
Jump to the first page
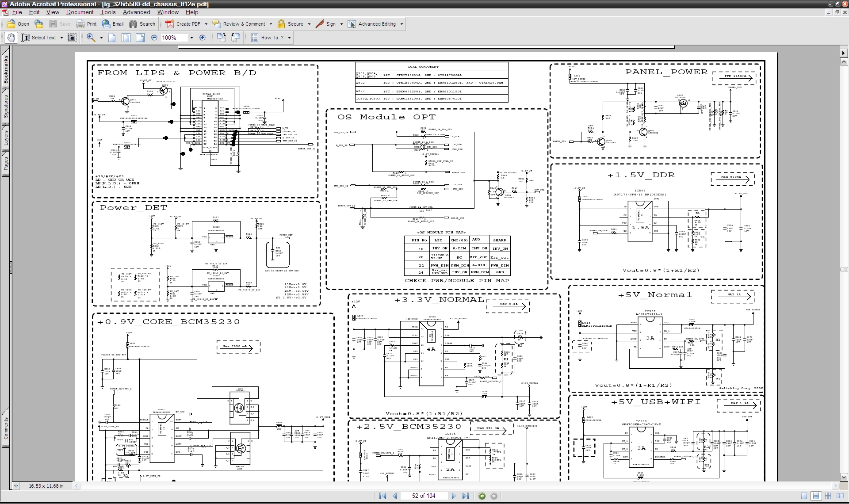383,496
